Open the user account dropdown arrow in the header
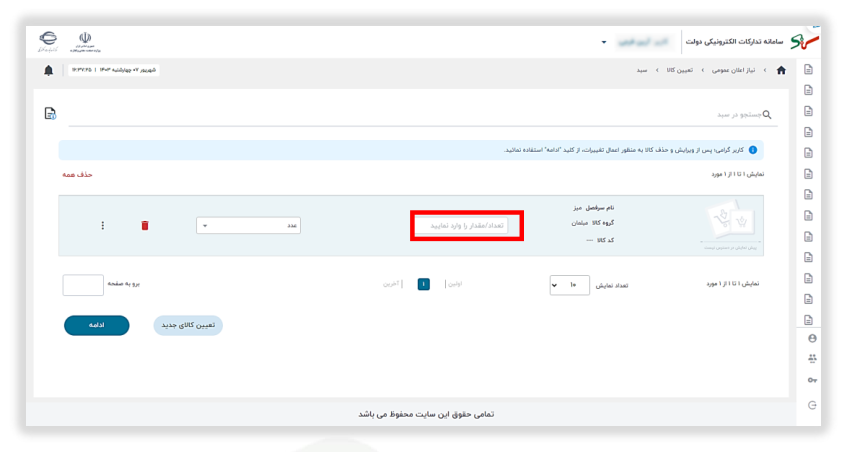The width and height of the screenshot is (847, 452). point(604,42)
